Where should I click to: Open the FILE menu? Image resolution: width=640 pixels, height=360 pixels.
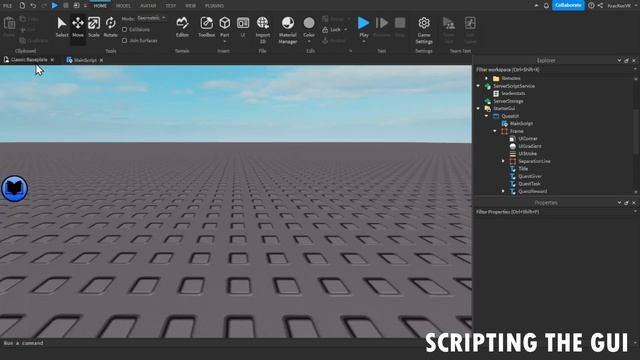(x=7, y=6)
